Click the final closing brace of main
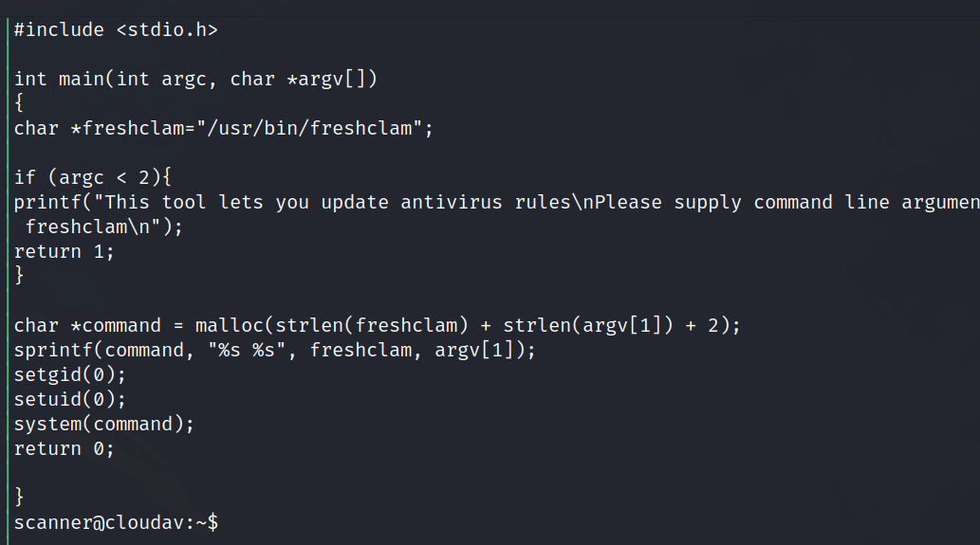 (x=19, y=497)
